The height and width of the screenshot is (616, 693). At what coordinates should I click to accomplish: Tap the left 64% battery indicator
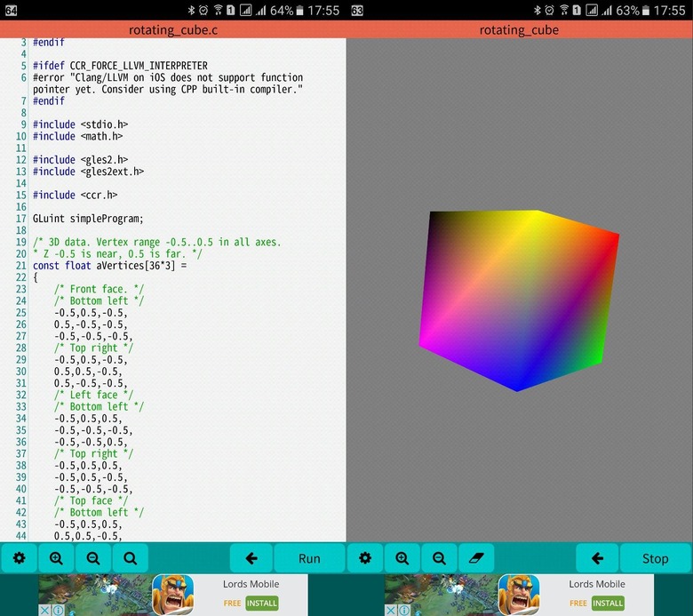(x=287, y=10)
